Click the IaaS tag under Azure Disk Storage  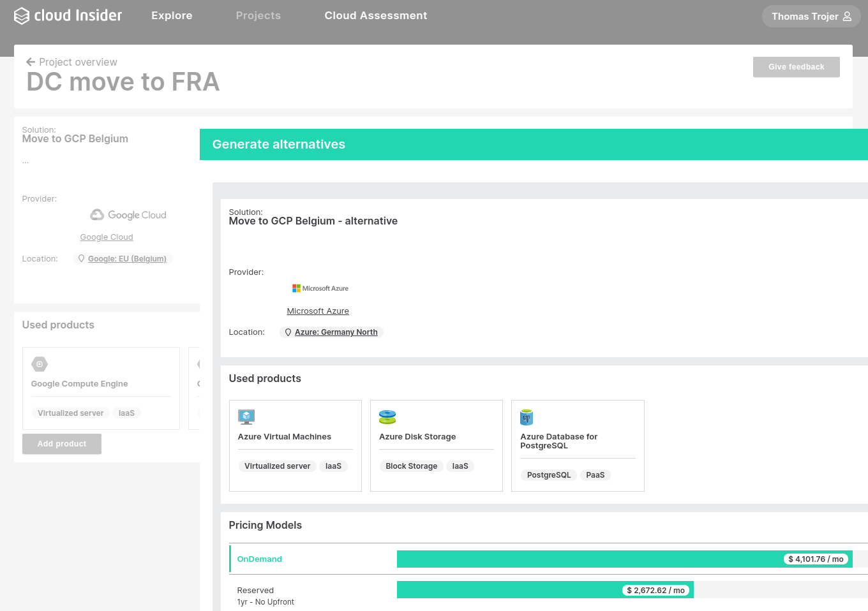(x=460, y=466)
